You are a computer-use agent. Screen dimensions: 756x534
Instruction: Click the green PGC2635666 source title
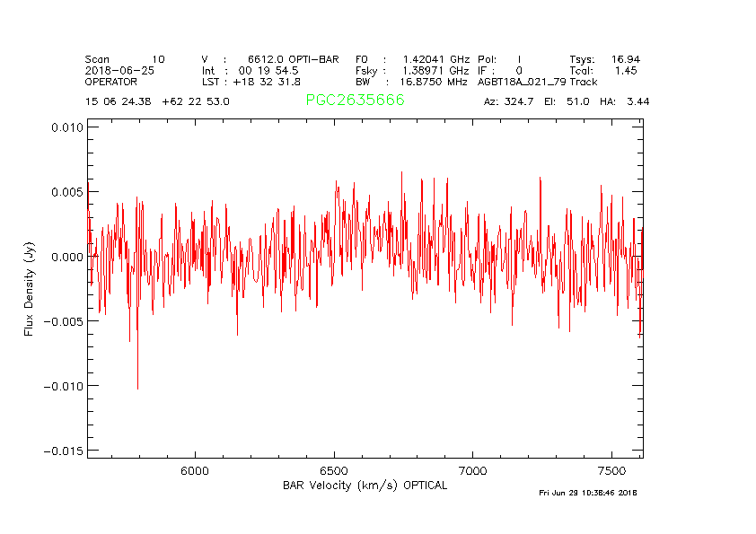[x=355, y=101]
